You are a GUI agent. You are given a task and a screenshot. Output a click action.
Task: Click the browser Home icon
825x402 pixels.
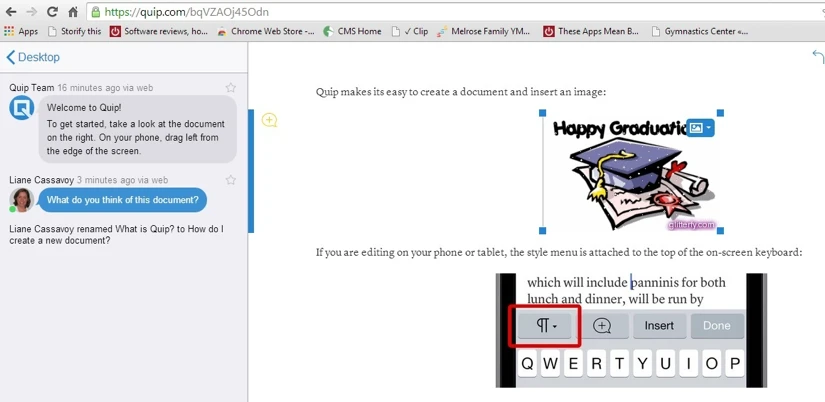[x=73, y=12]
